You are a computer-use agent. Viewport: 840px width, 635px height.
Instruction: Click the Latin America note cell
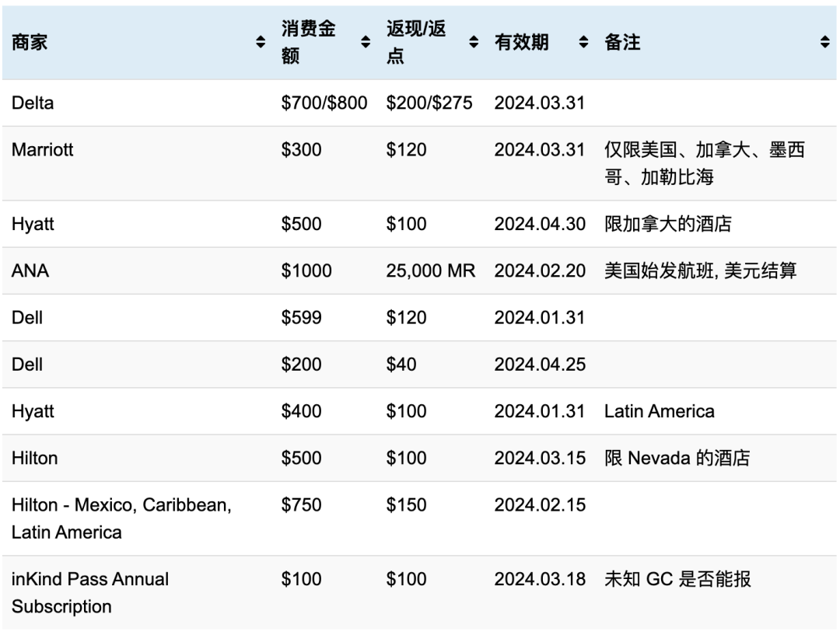(659, 411)
